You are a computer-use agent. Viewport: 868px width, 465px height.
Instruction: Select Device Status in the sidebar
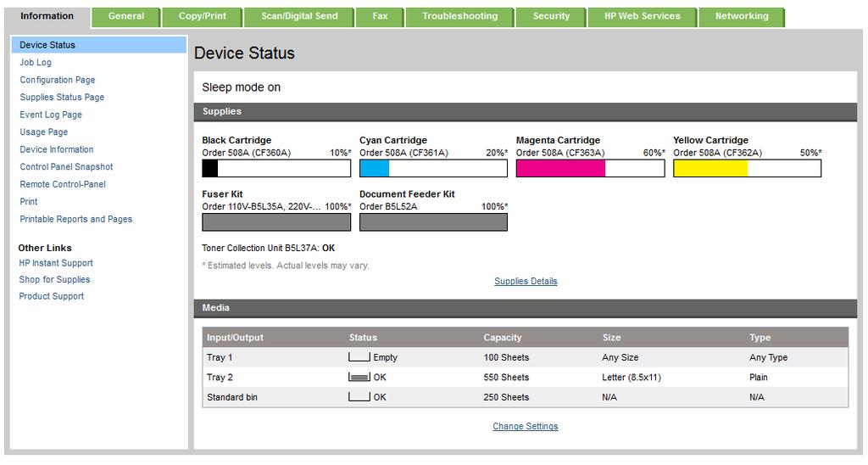pos(98,45)
